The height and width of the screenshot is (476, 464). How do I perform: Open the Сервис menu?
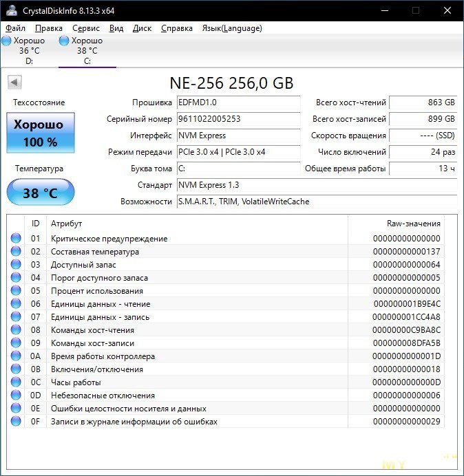86,28
